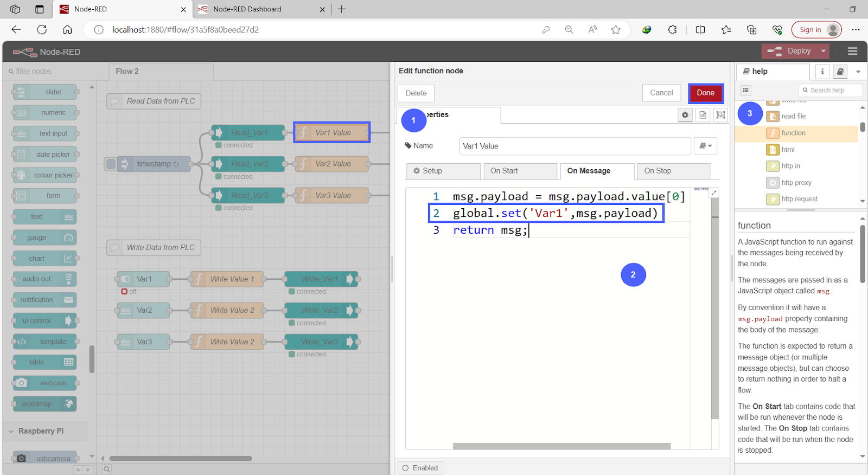Select the audio out palette node
The height and width of the screenshot is (475, 868).
(45, 279)
